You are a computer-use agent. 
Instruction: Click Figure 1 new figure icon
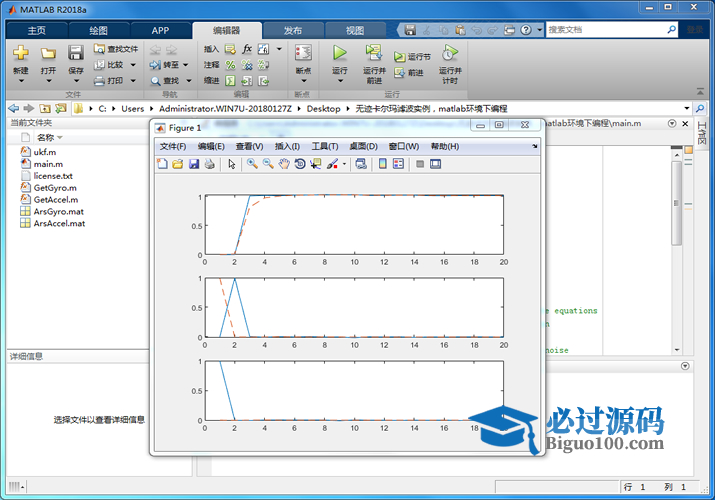162,164
